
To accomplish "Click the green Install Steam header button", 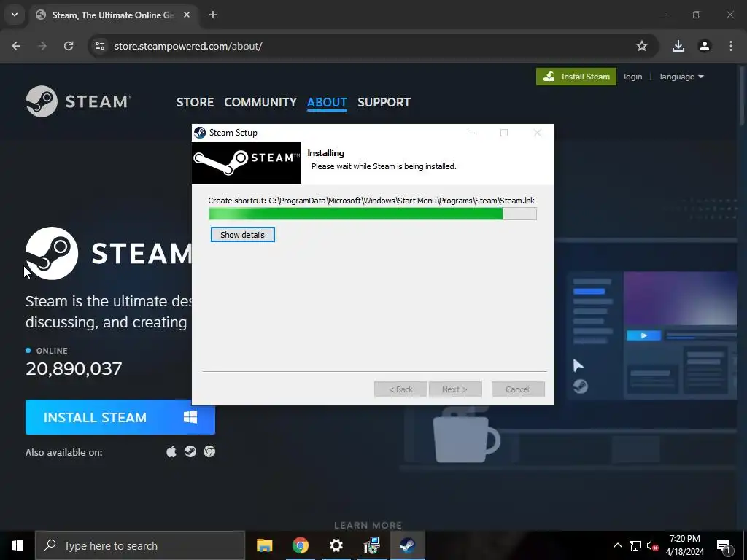I will point(576,77).
